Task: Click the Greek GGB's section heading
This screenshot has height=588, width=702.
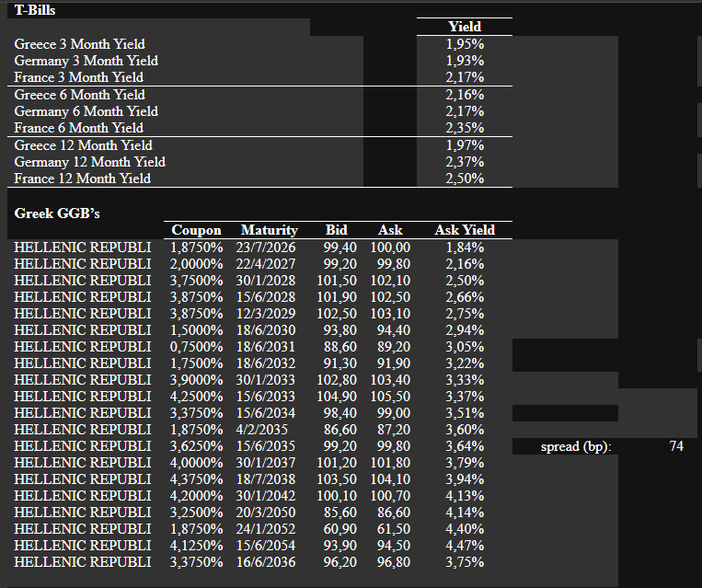Action: pyautogui.click(x=57, y=213)
